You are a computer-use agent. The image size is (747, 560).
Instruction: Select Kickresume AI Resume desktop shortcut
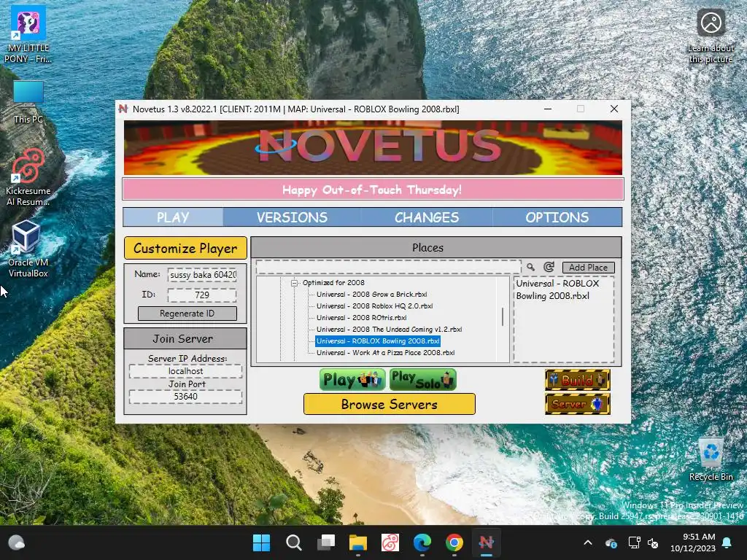click(x=28, y=177)
